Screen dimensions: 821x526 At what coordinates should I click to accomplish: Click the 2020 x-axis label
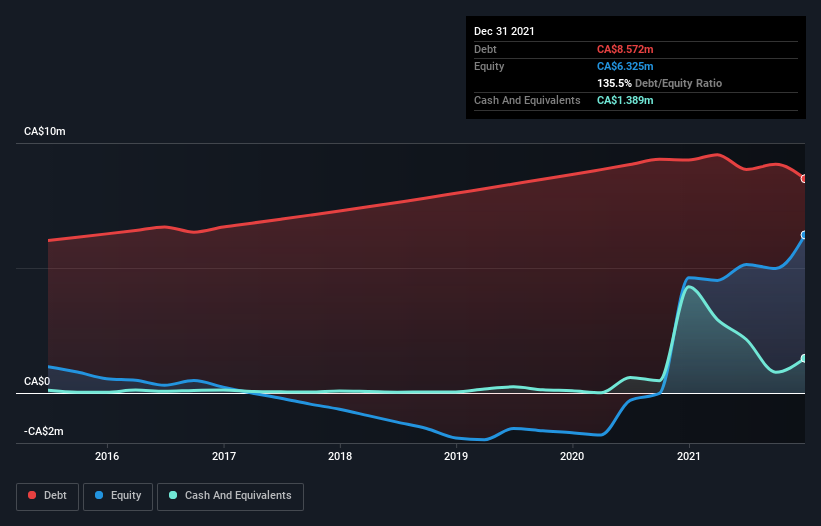(x=572, y=456)
